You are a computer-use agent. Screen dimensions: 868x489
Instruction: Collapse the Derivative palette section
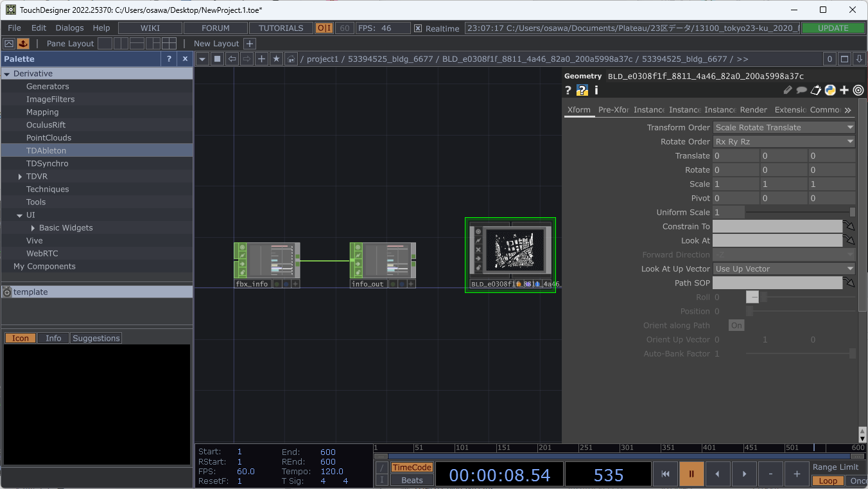[x=8, y=73]
